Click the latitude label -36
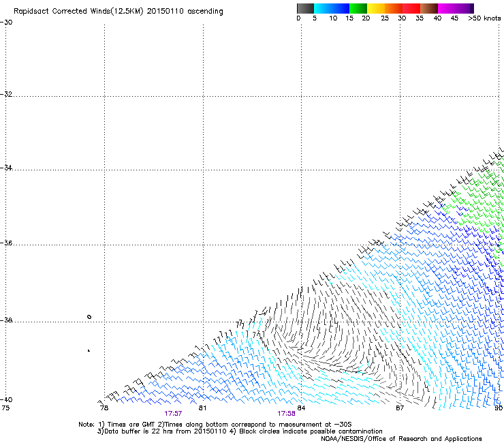 coord(6,243)
